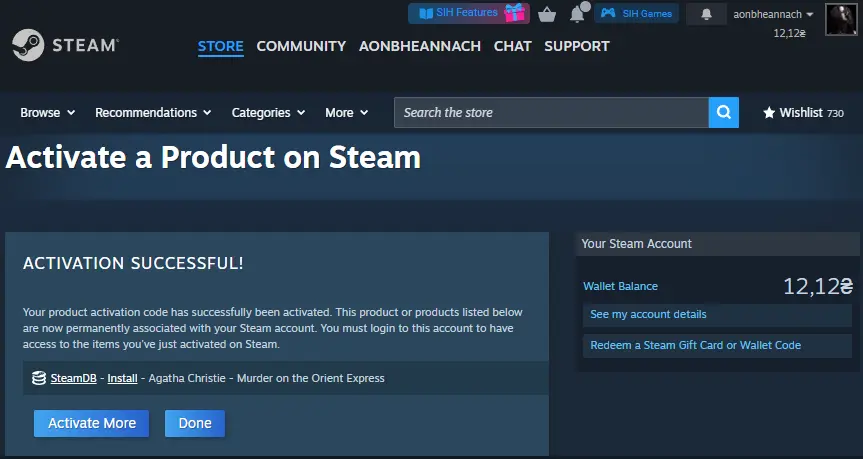Focus the Search the store field
The image size is (863, 459).
coord(551,112)
